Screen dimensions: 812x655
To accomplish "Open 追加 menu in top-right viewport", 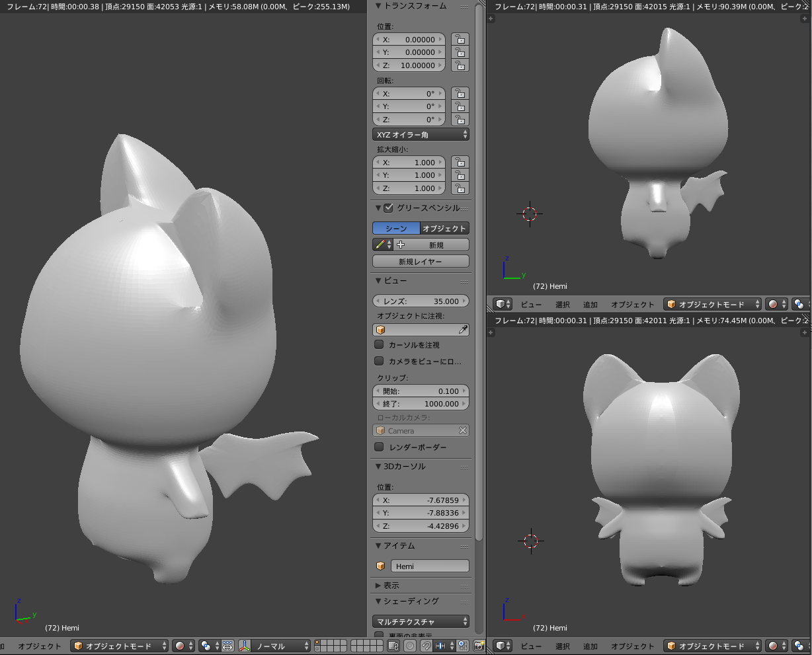I will (x=590, y=305).
